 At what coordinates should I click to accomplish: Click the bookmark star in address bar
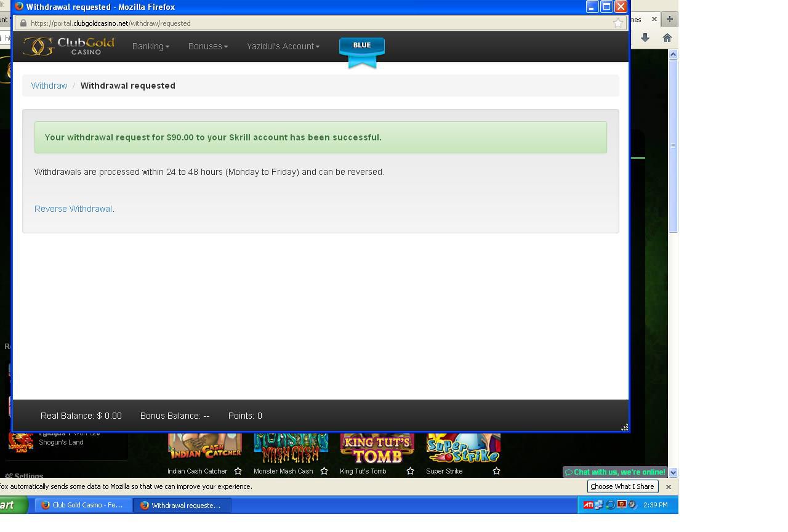click(x=617, y=23)
